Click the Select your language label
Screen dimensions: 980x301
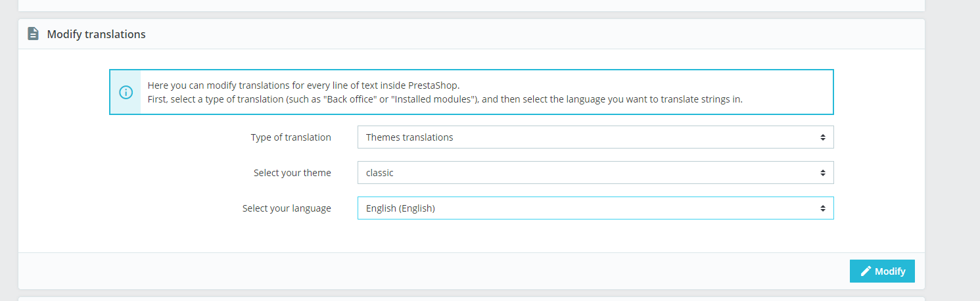(287, 208)
